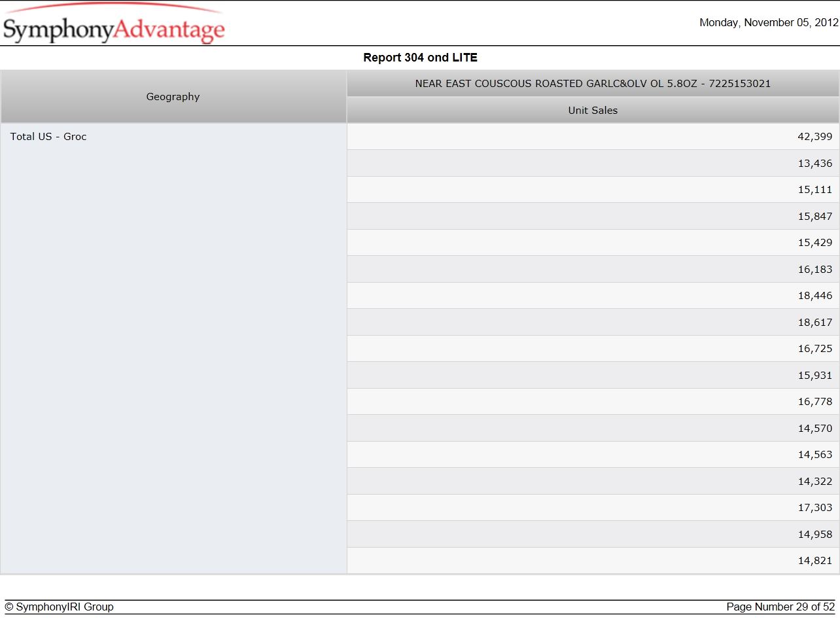Image resolution: width=840 pixels, height=619 pixels.
Task: Select the unit sales value 14,570
Action: (814, 429)
